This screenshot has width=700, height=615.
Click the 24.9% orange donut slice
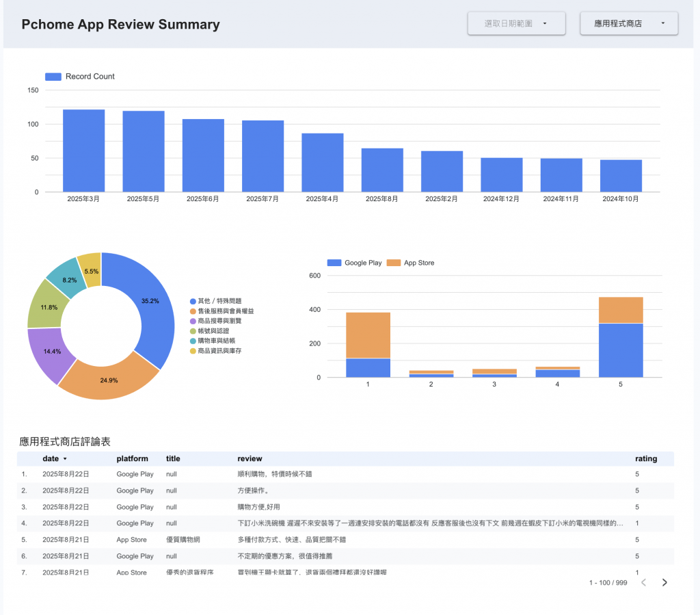pos(109,380)
